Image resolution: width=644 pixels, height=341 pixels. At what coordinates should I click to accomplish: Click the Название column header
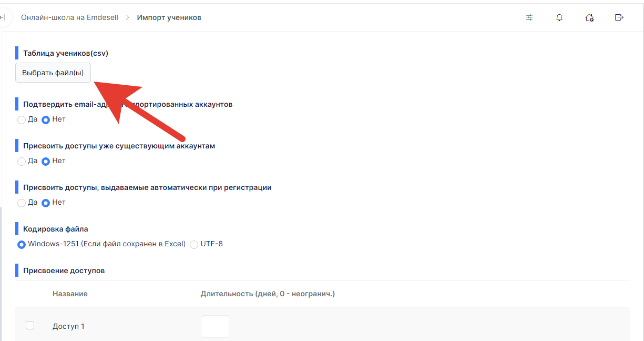pos(70,294)
